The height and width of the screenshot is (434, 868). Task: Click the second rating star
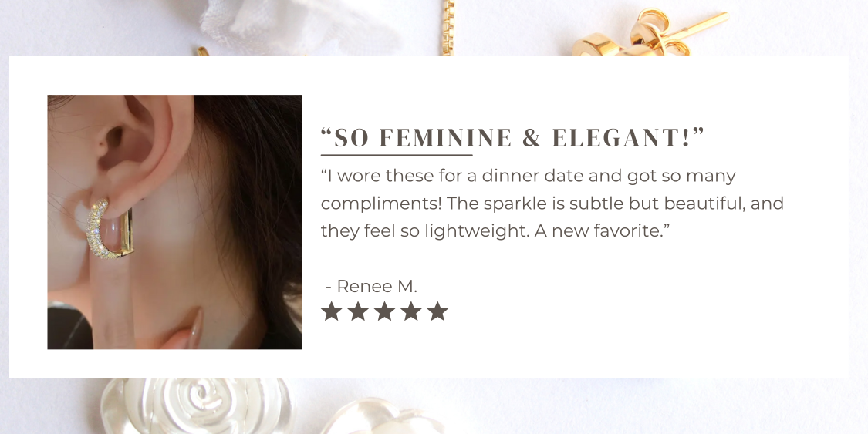click(357, 311)
